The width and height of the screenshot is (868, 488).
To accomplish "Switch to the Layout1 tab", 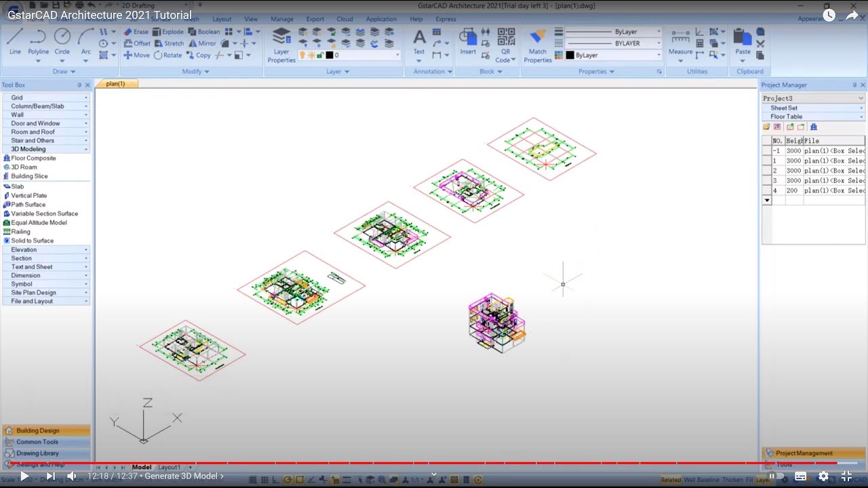I will pos(170,467).
